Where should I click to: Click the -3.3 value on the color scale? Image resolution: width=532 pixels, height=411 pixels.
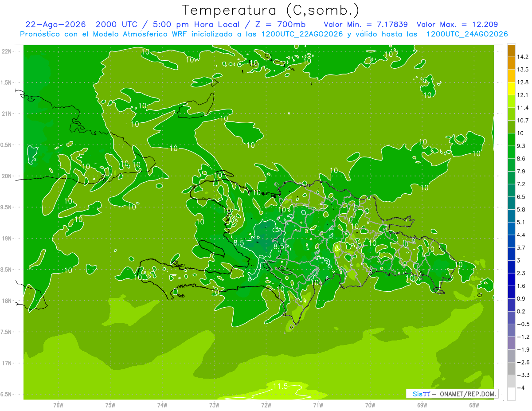(x=523, y=375)
